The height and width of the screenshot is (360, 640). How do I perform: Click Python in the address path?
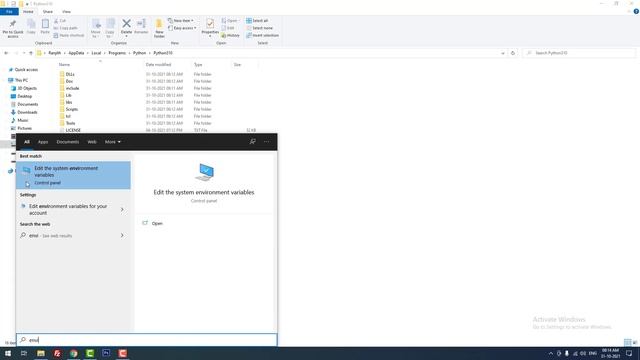[x=139, y=53]
